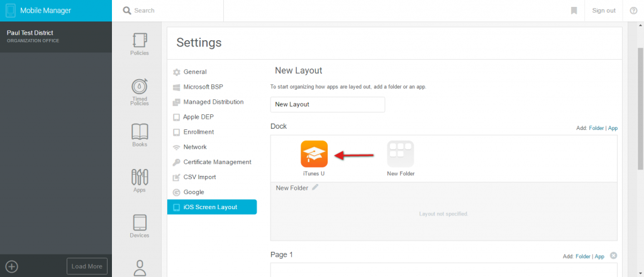Click the search magnifier icon
Screen dimensions: 644x277
point(127,10)
